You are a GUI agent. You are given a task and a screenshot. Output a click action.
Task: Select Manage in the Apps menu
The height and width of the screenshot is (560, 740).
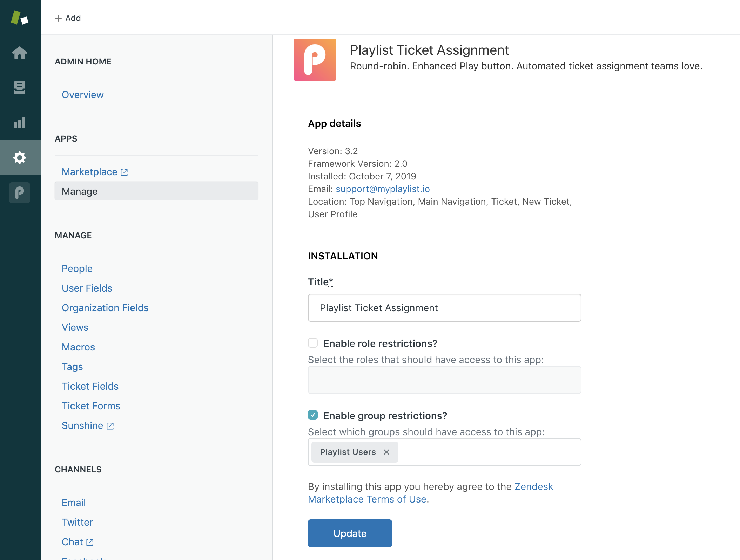coord(156,191)
